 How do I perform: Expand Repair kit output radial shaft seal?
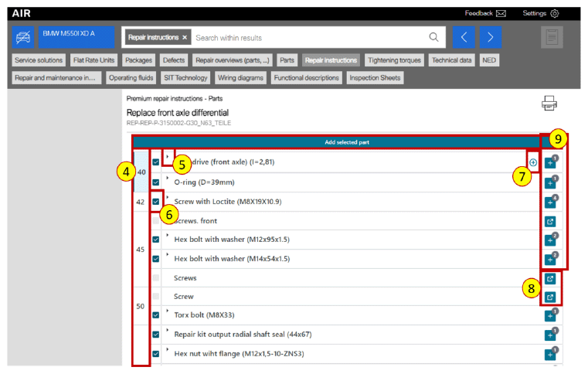pyautogui.click(x=168, y=329)
